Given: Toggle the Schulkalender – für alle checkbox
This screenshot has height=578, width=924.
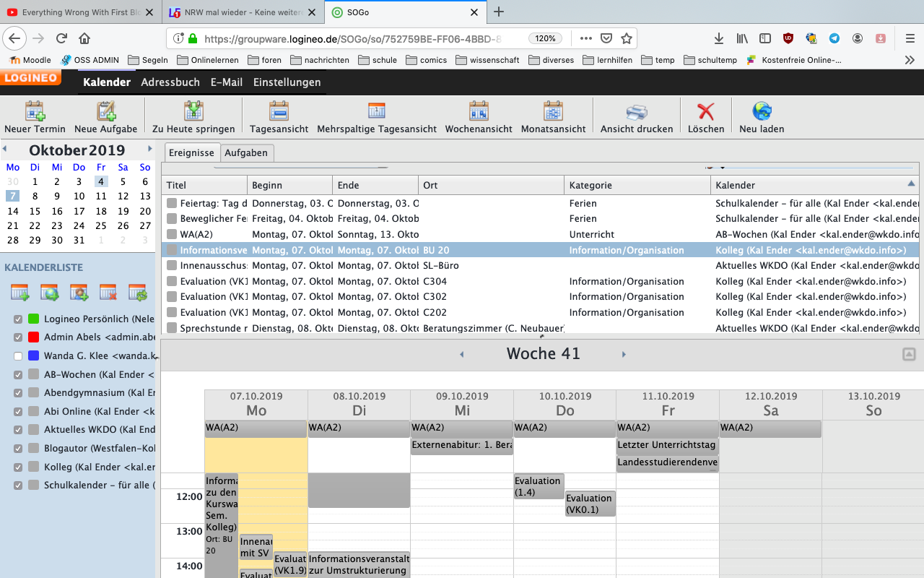Looking at the screenshot, I should click(x=18, y=486).
